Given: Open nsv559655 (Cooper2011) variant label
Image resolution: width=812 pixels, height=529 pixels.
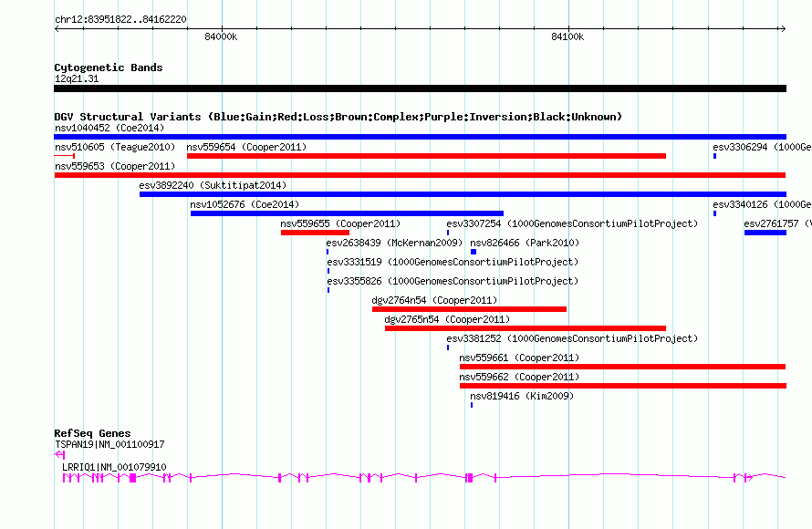Looking at the screenshot, I should click(x=340, y=223).
